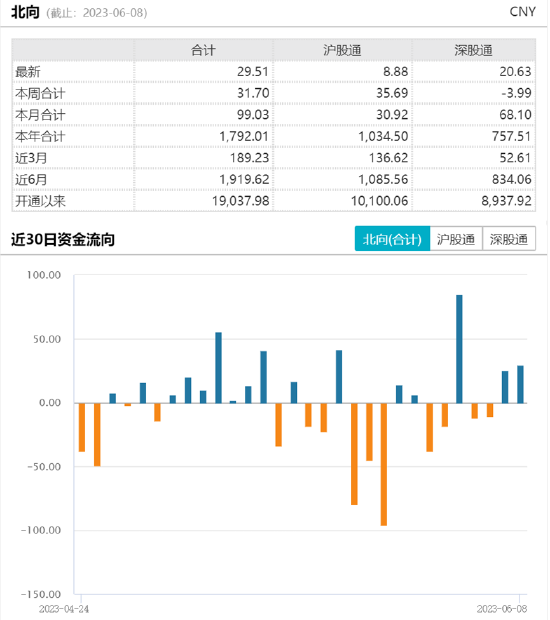
Task: Click the value 189.23 in 近3月 row
Action: (x=249, y=158)
